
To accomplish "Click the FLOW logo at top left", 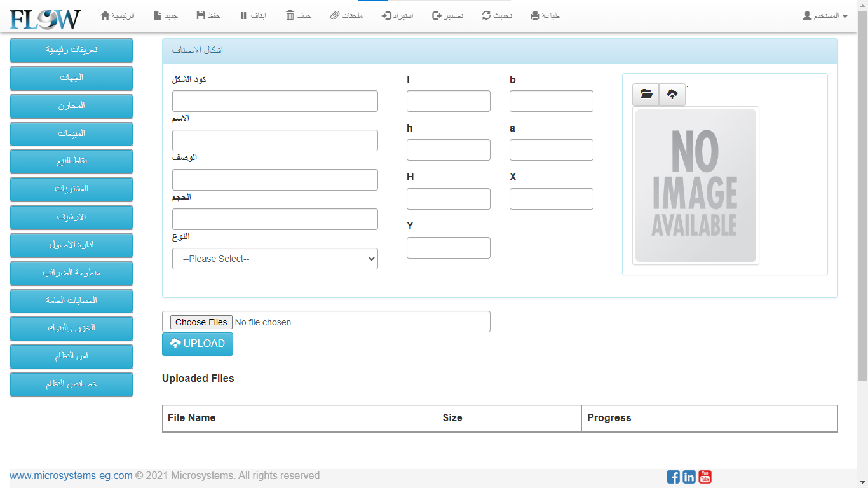I will (45, 18).
